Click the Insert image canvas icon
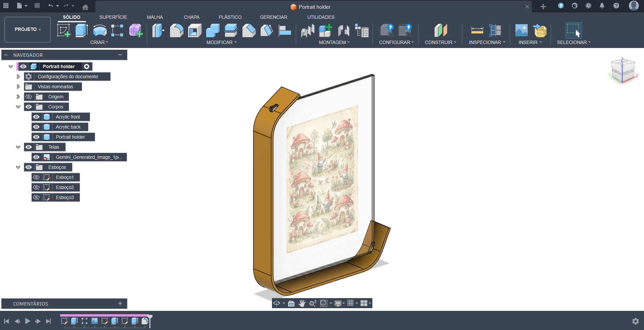The height and width of the screenshot is (330, 644). coord(521,31)
